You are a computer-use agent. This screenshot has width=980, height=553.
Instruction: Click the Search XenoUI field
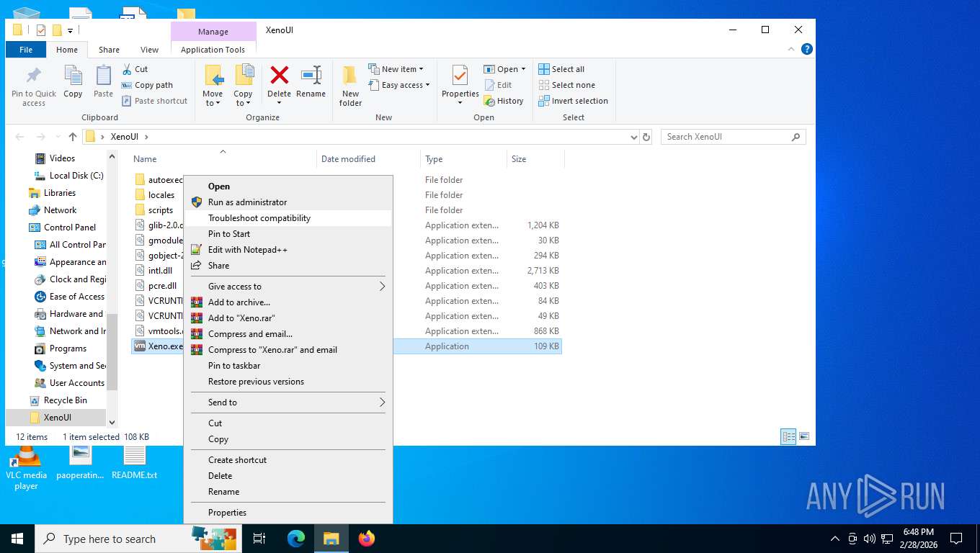[733, 137]
